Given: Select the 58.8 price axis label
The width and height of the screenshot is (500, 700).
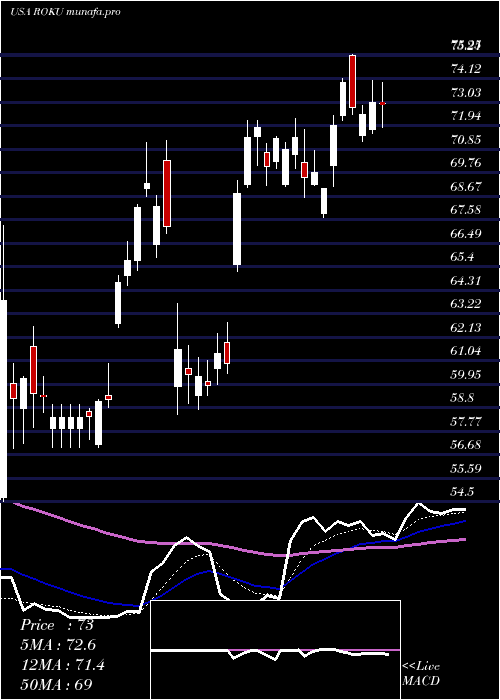Looking at the screenshot, I should [x=462, y=398].
